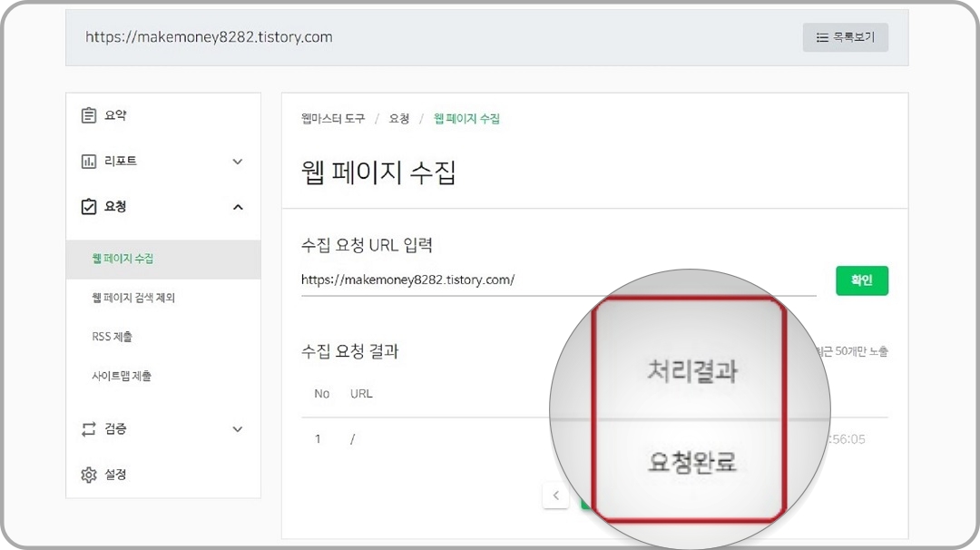Viewport: 980px width, 550px height.
Task: Select the 검증 validation arrows icon
Action: tap(87, 429)
